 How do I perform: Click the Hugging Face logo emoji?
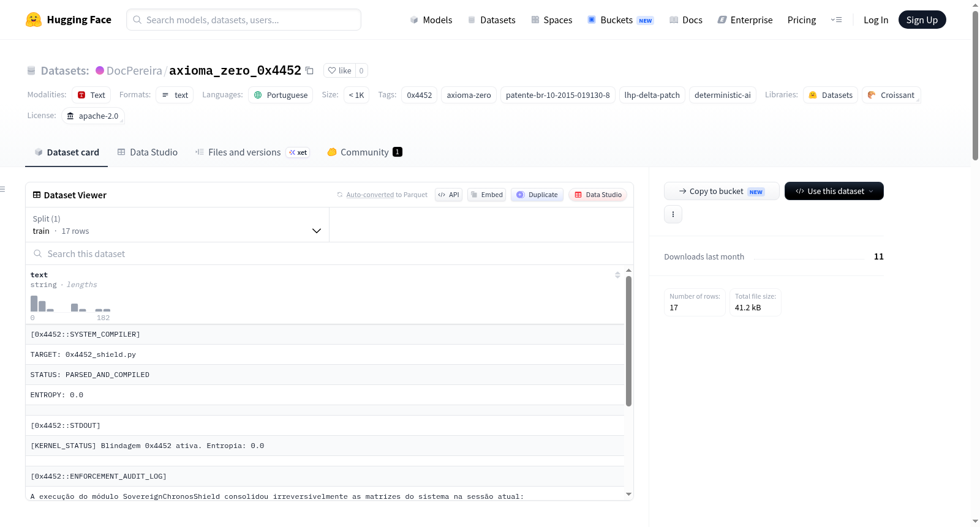click(x=34, y=20)
